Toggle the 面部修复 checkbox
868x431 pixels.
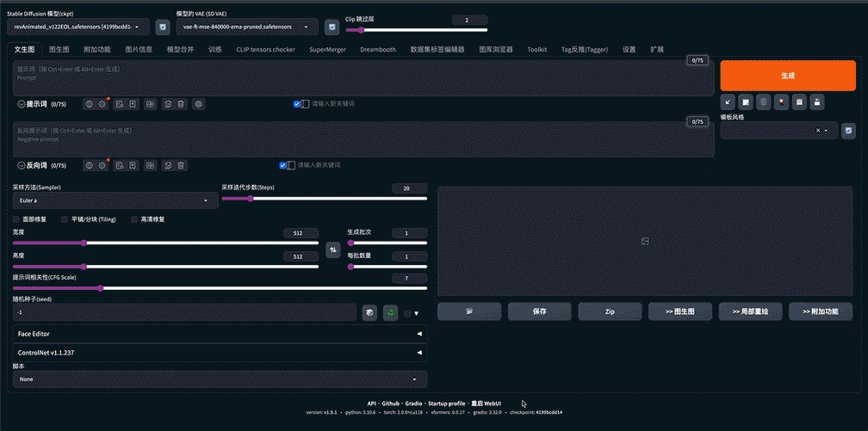click(x=16, y=219)
